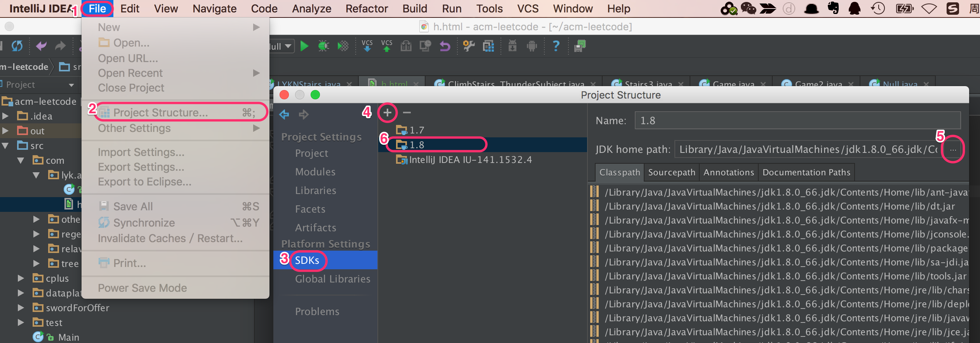Click the Forward arrow in Project Structure

304,114
